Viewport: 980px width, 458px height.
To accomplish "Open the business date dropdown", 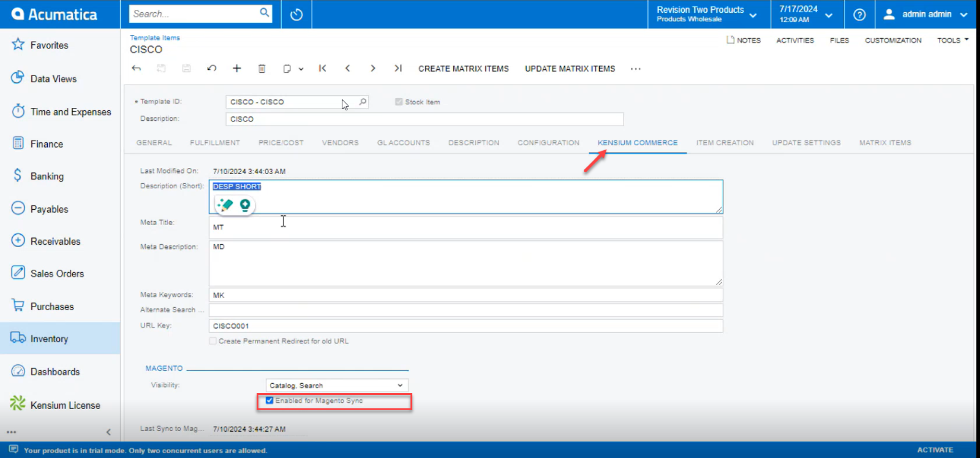I will (x=806, y=14).
